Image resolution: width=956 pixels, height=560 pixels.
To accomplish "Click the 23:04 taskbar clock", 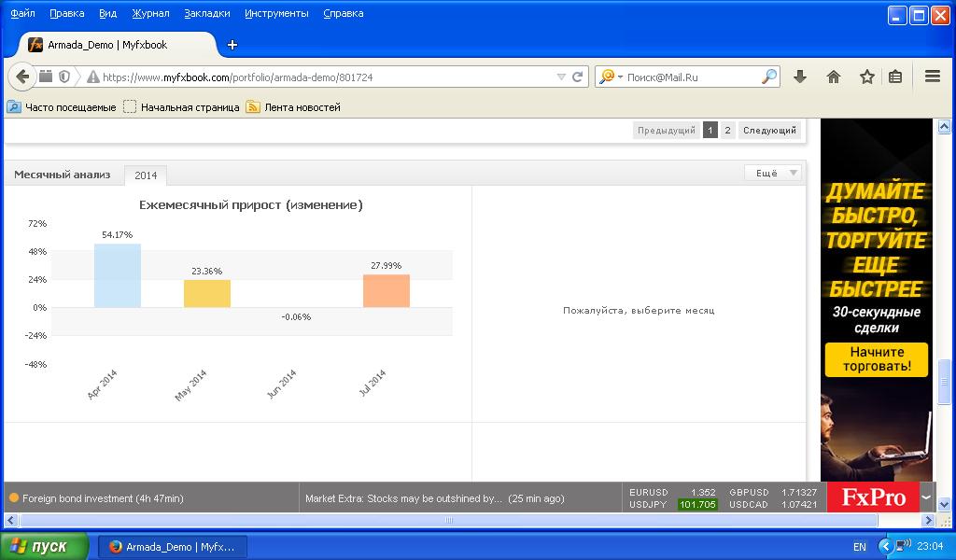I will [930, 546].
